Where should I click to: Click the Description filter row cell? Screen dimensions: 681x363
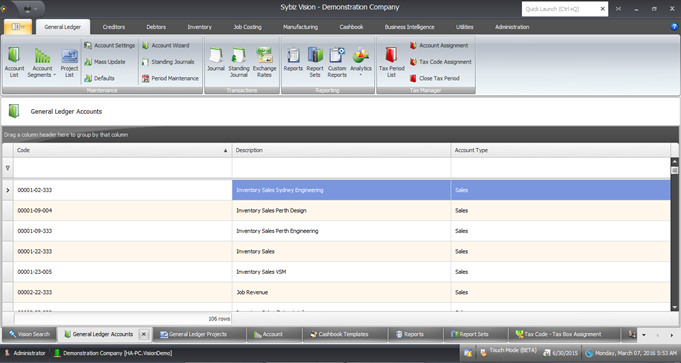click(x=341, y=168)
